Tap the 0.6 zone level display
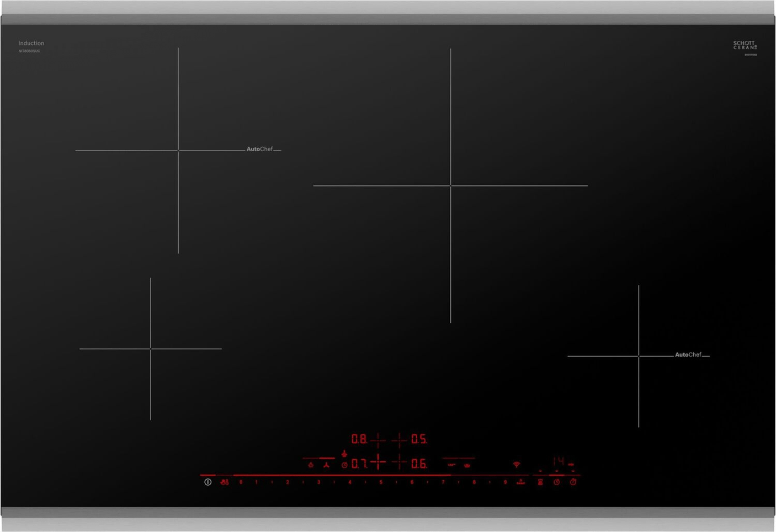 [x=419, y=464]
